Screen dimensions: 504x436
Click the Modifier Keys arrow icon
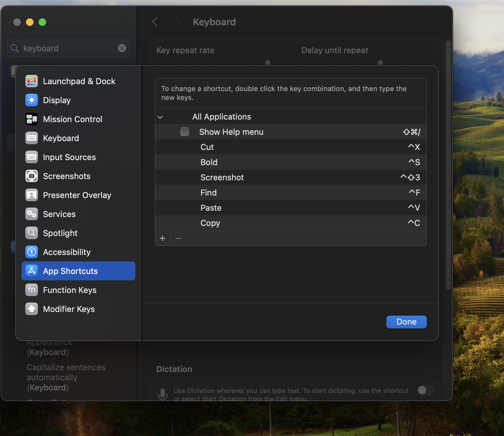(32, 309)
